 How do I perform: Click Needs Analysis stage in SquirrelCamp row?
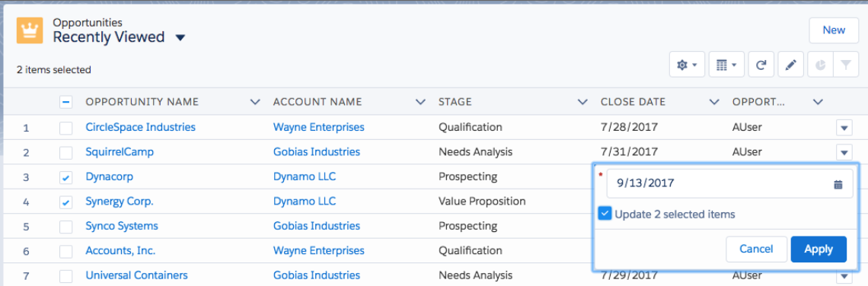476,151
